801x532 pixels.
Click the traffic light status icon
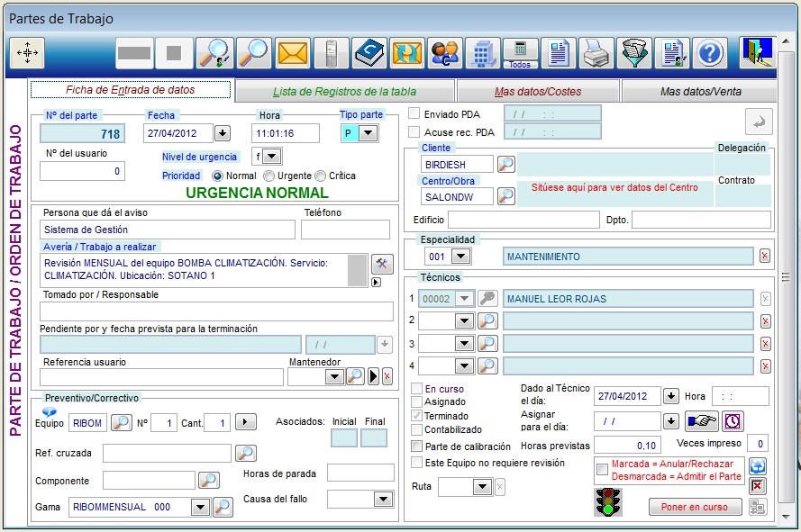[608, 501]
